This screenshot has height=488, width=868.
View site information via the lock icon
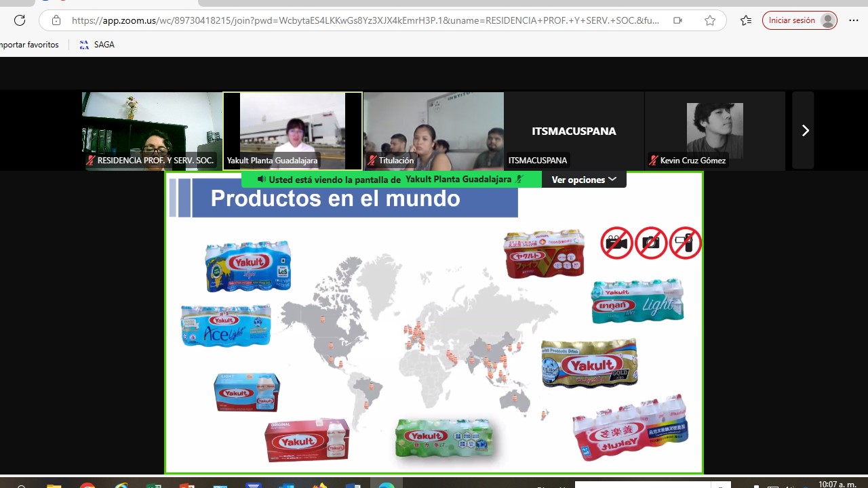(56, 20)
